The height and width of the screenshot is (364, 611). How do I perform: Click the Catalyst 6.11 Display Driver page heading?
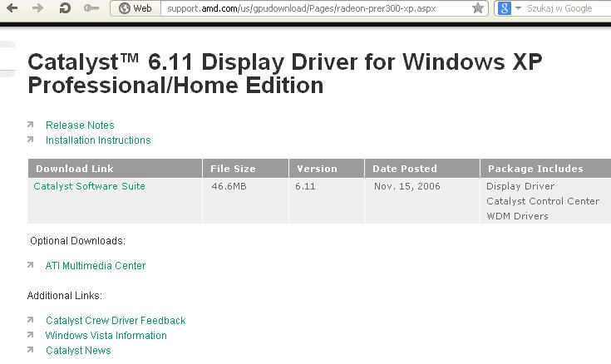pos(285,74)
